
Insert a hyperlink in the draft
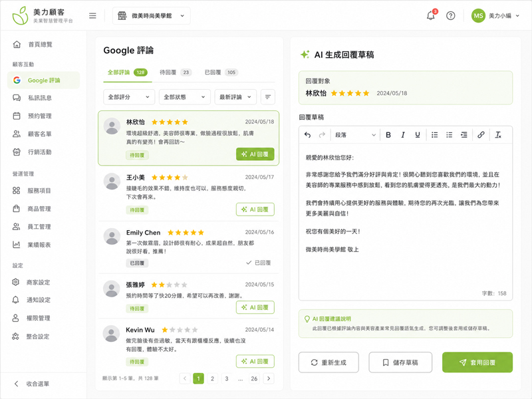pyautogui.click(x=481, y=135)
